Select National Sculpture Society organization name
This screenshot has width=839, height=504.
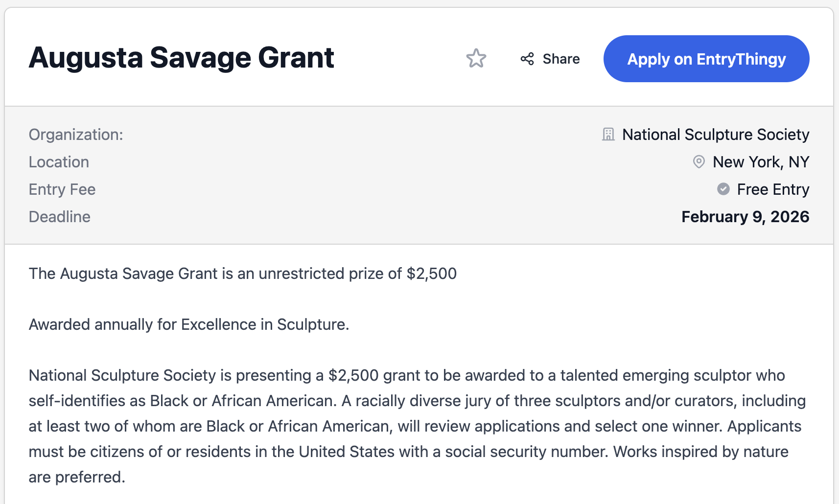[x=716, y=135]
